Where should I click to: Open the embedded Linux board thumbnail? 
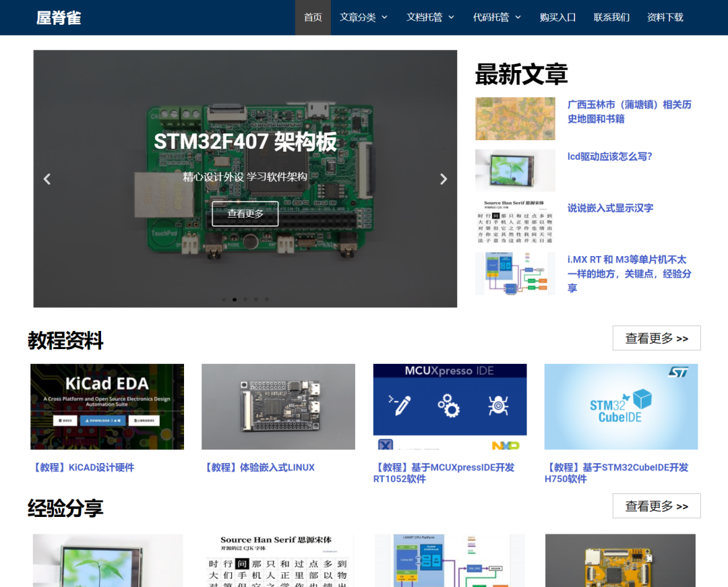pyautogui.click(x=278, y=406)
